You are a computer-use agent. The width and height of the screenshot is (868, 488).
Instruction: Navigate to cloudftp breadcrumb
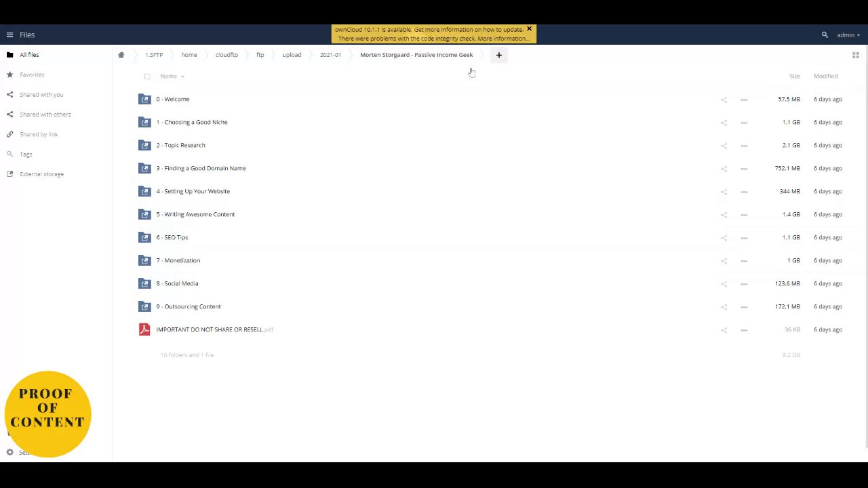[226, 55]
